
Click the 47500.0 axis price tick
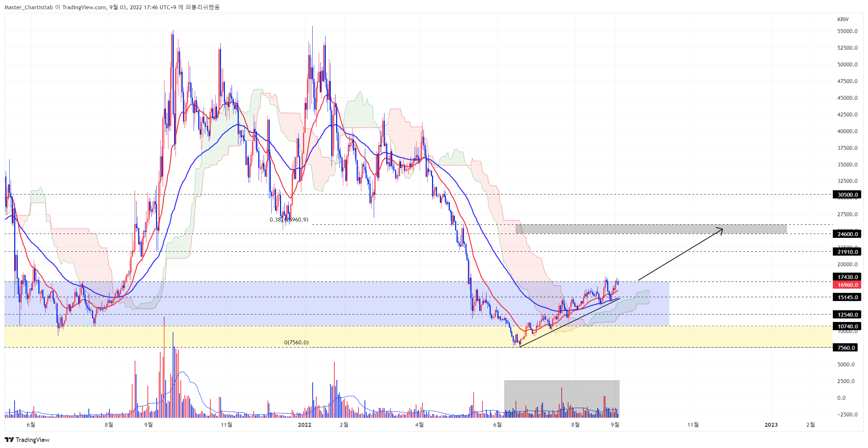click(x=847, y=81)
